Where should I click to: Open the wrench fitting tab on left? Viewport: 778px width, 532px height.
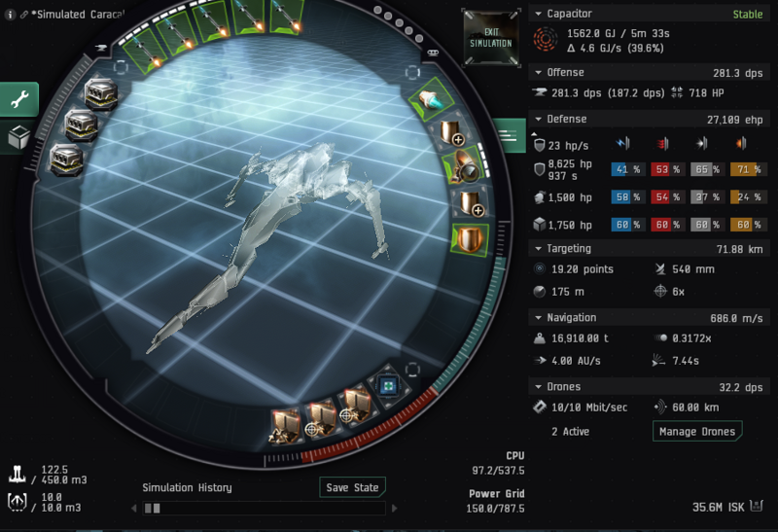[x=18, y=98]
